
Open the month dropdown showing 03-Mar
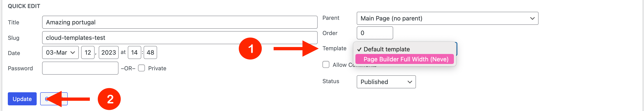(x=60, y=53)
